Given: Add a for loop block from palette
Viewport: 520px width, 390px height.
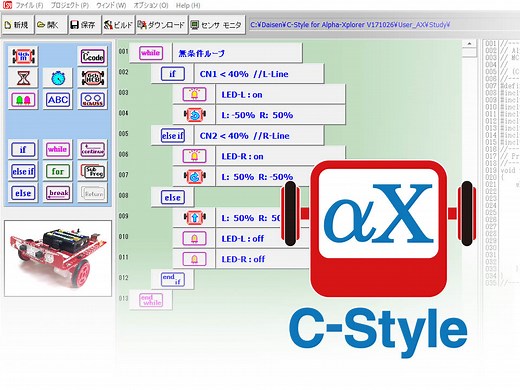Looking at the screenshot, I should point(58,171).
